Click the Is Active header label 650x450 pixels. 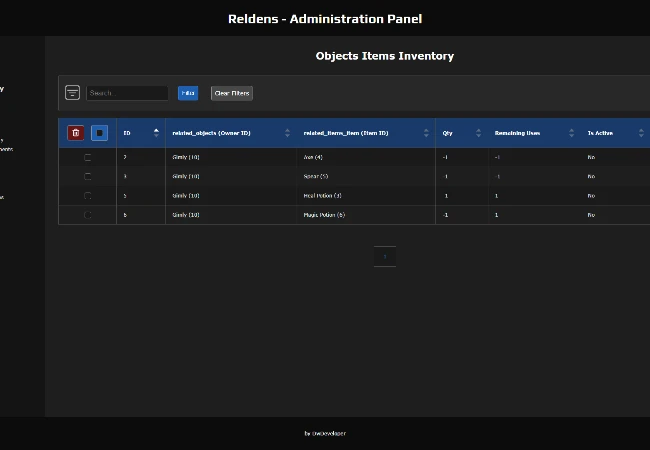(600, 133)
